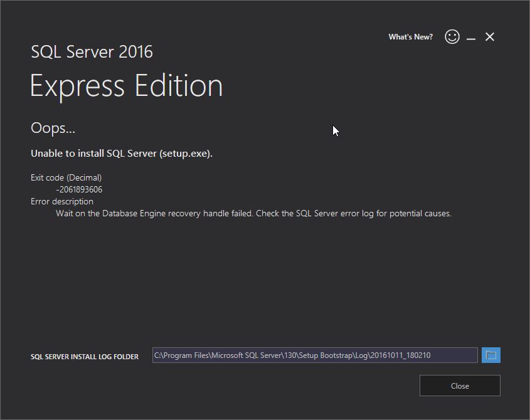The width and height of the screenshot is (530, 420).
Task: Click the 'Oops...' heading
Action: 53,129
